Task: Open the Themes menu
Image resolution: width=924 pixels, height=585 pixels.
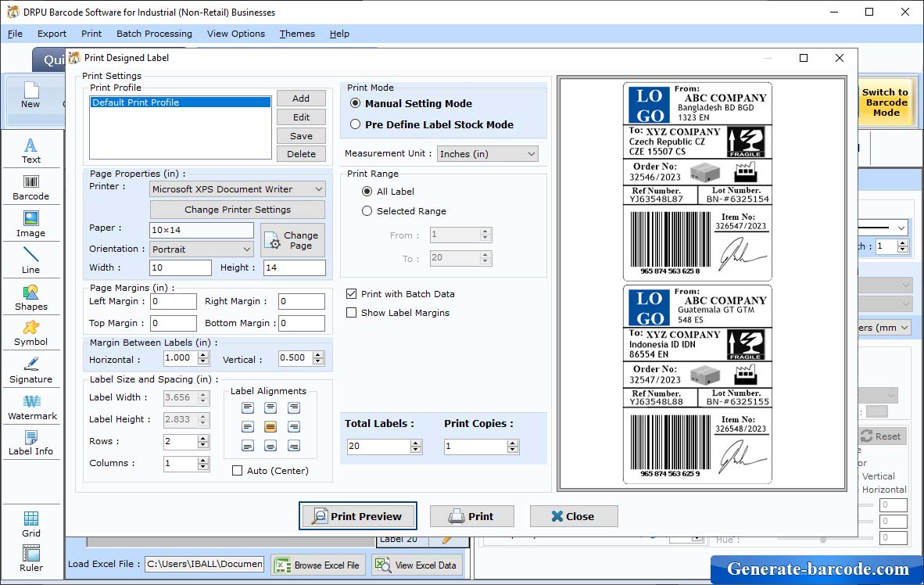Action: [x=297, y=34]
